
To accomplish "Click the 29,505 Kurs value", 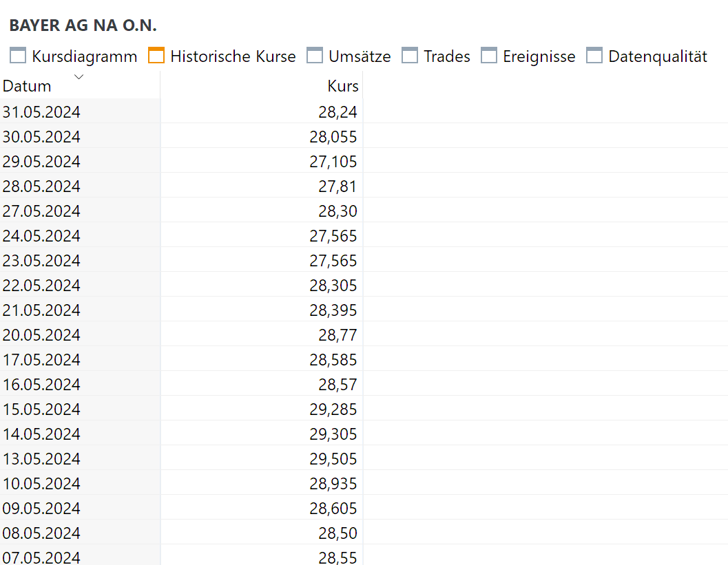I will click(333, 459).
